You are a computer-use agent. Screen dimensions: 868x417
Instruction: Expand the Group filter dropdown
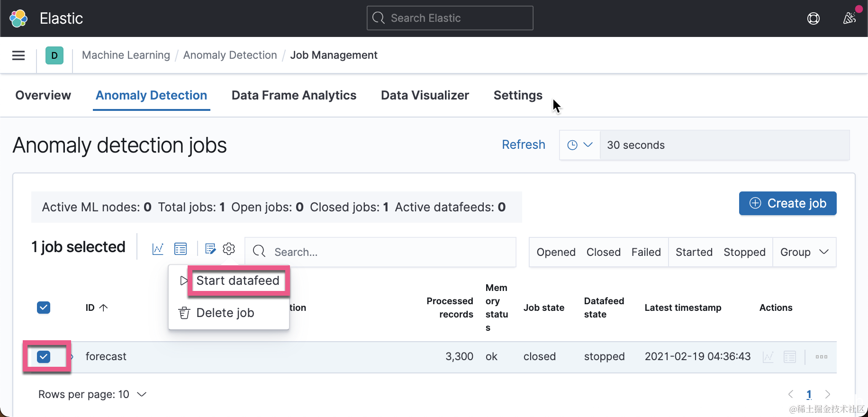[x=804, y=252]
